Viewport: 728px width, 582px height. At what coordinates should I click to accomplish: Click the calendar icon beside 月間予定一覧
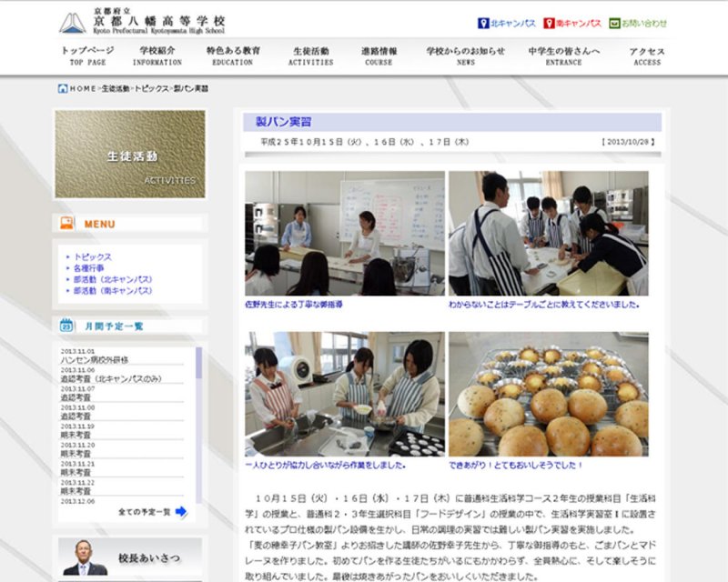point(66,325)
